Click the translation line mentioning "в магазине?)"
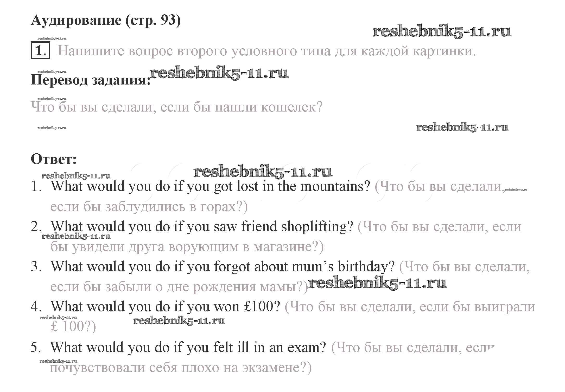Viewport: 565px width, 392px height. 187,246
